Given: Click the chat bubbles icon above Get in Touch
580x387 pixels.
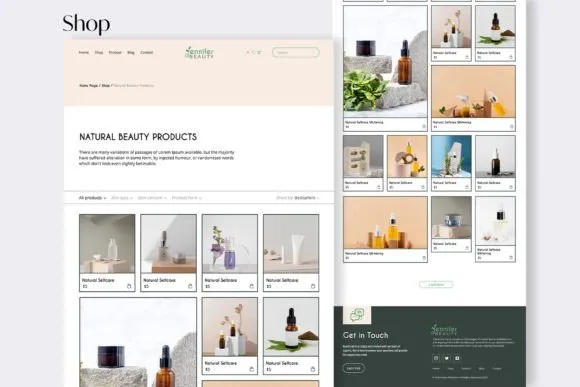Looking at the screenshot, I should pyautogui.click(x=357, y=315).
